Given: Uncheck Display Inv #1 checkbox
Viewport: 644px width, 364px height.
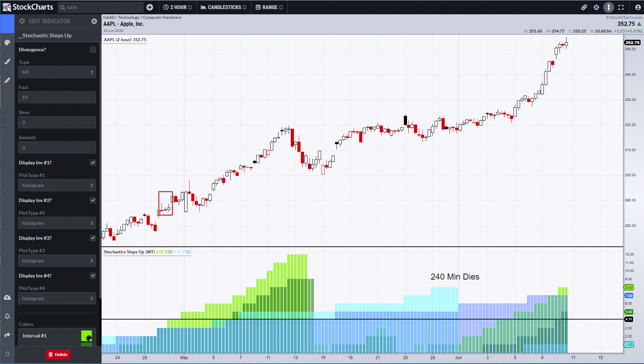Looking at the screenshot, I should [x=92, y=163].
